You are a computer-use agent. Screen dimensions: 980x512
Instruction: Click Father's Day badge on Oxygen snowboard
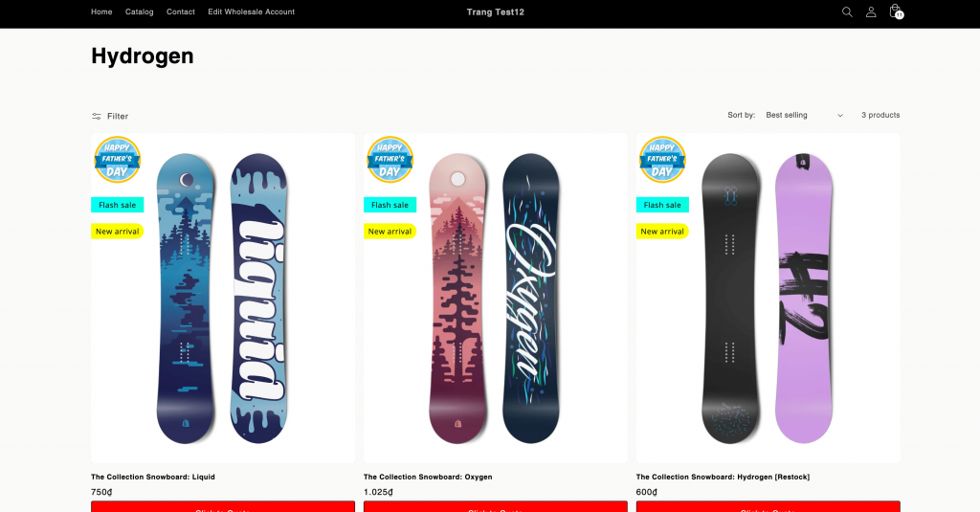[390, 160]
